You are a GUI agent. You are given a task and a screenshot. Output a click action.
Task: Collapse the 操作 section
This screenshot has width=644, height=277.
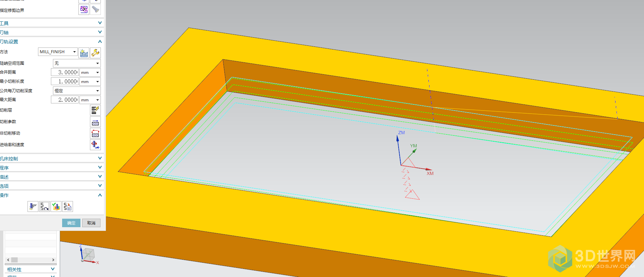click(100, 195)
